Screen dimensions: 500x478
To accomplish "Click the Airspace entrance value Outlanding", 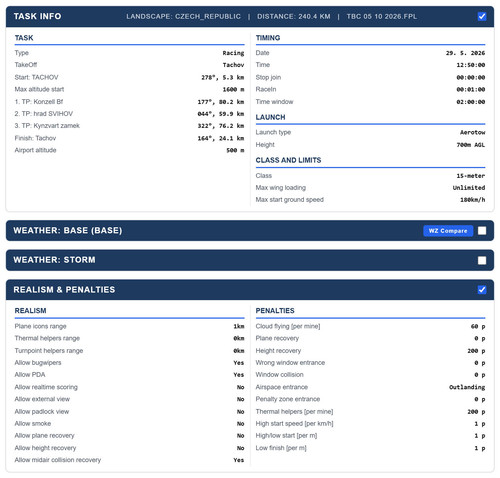I will tap(467, 387).
